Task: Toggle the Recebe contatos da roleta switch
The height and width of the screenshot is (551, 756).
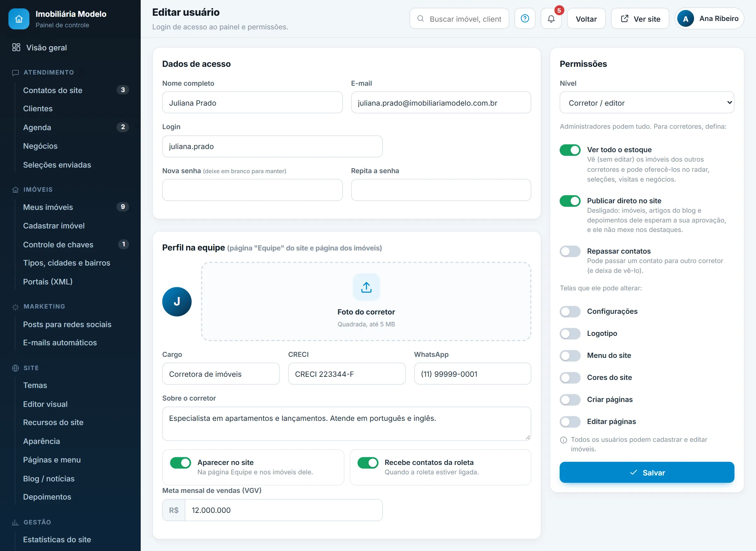Action: [x=367, y=463]
